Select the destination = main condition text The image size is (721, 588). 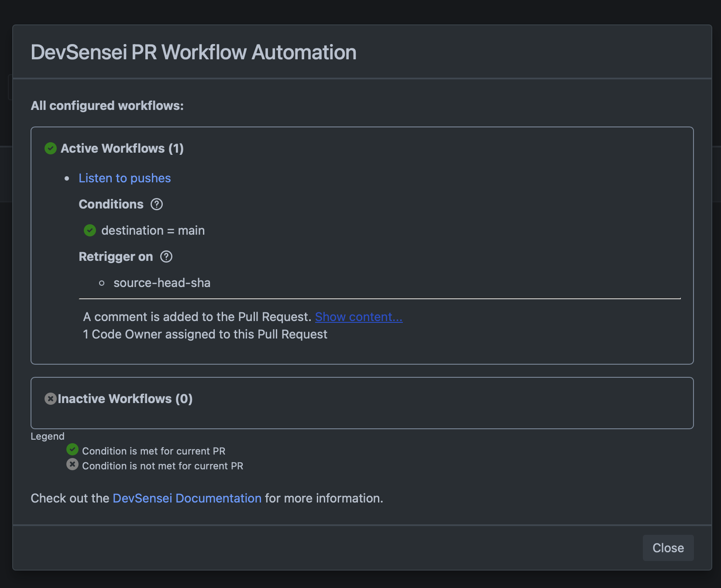click(x=153, y=230)
